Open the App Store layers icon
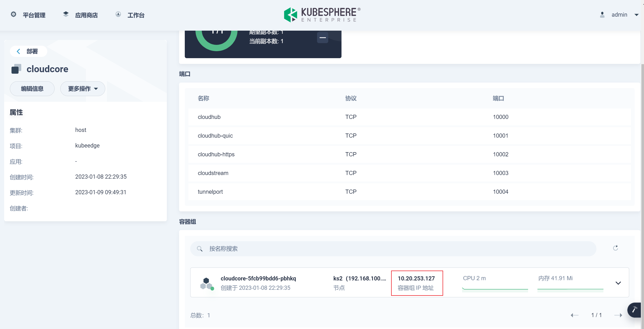644x329 pixels. coord(66,15)
